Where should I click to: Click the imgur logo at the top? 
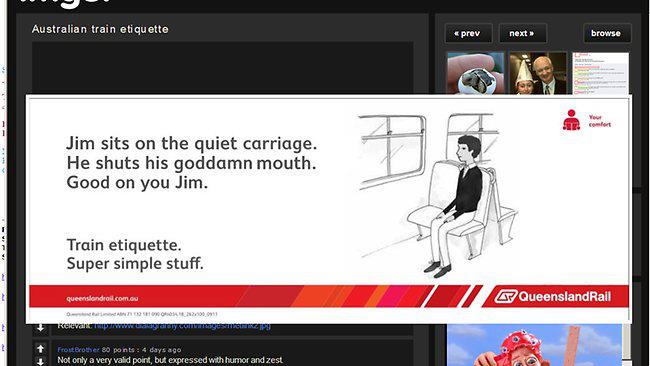[65, 3]
